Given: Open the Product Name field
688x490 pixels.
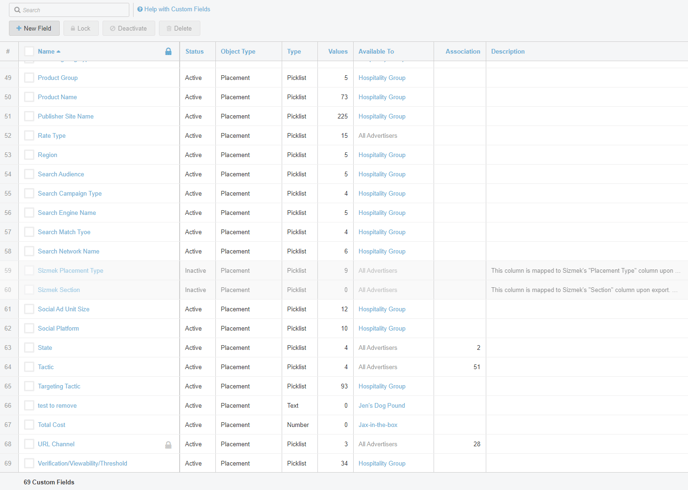Looking at the screenshot, I should (x=57, y=97).
